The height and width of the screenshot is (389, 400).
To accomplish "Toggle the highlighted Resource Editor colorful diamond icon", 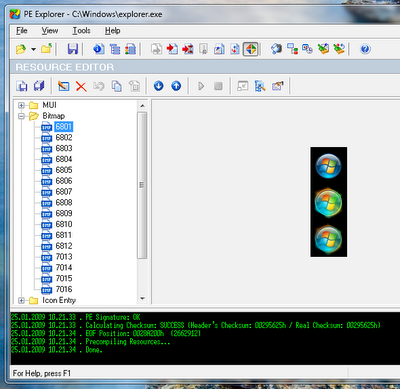I will click(x=251, y=49).
